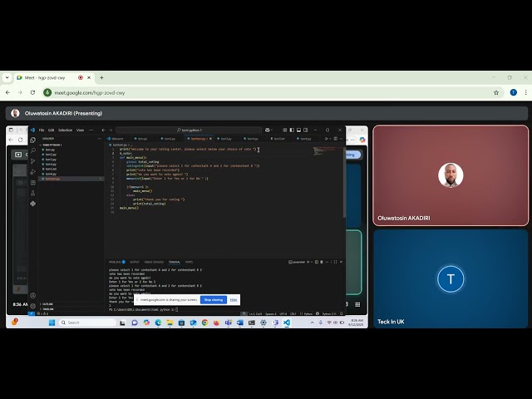Show hidden tray icons chevron in taskbar
The width and height of the screenshot is (532, 399).
(x=313, y=323)
